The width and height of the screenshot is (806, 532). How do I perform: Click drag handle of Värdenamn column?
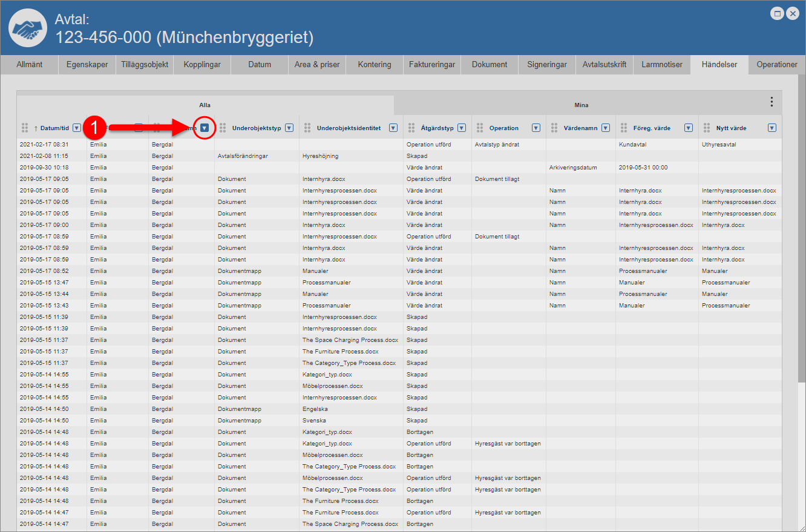click(x=554, y=128)
